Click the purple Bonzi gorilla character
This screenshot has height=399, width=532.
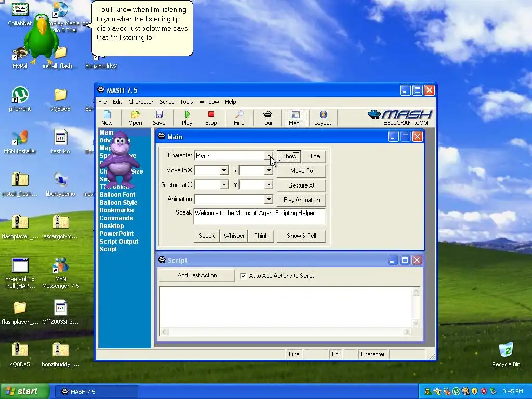click(x=119, y=159)
